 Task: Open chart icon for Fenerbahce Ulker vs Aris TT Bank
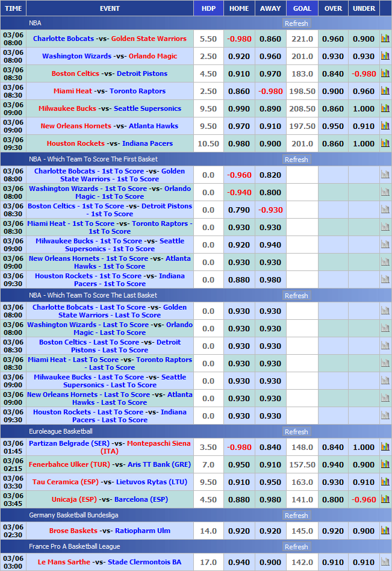(x=385, y=464)
